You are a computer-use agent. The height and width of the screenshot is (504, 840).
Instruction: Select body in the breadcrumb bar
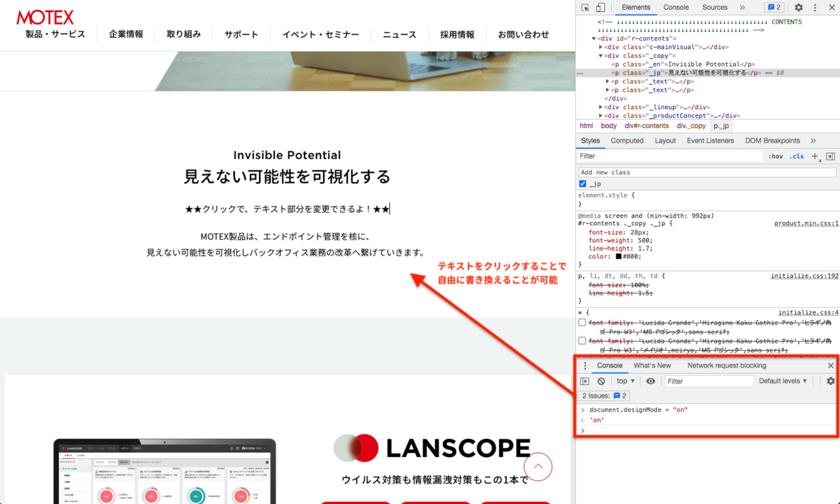pos(609,126)
